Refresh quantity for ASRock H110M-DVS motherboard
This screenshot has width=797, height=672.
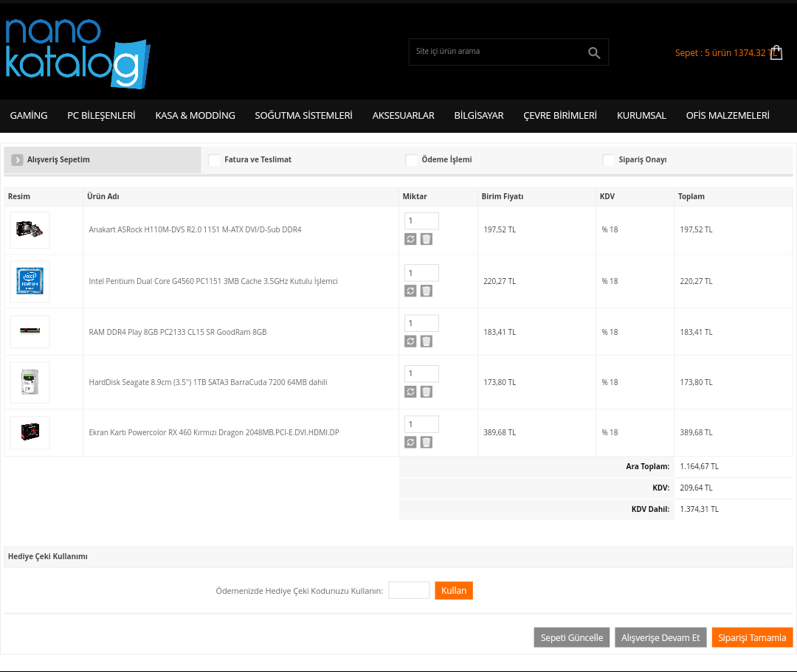410,239
